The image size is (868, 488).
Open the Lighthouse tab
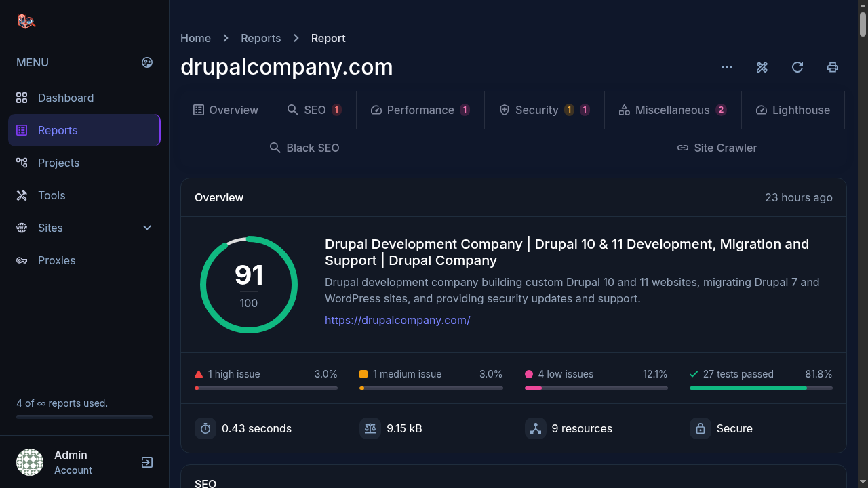pyautogui.click(x=793, y=110)
